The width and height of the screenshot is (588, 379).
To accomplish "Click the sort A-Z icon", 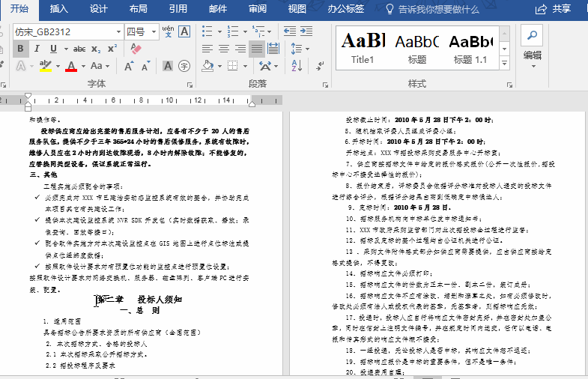I will tap(297, 66).
